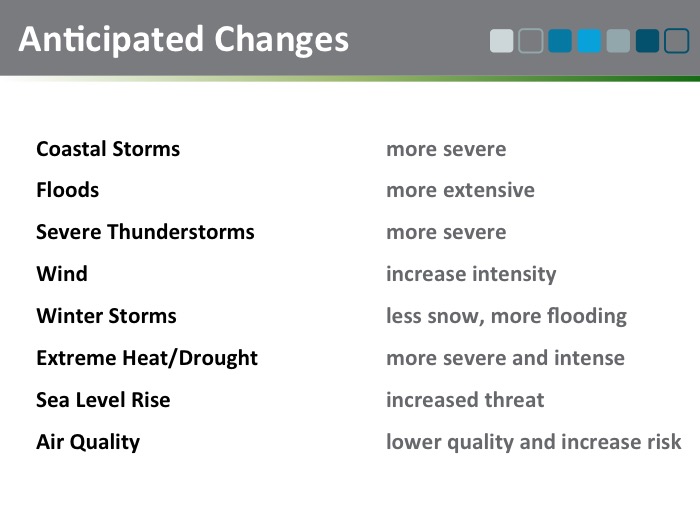Click the 'Severe Thunderstorms' label
700x525 pixels.
(145, 232)
